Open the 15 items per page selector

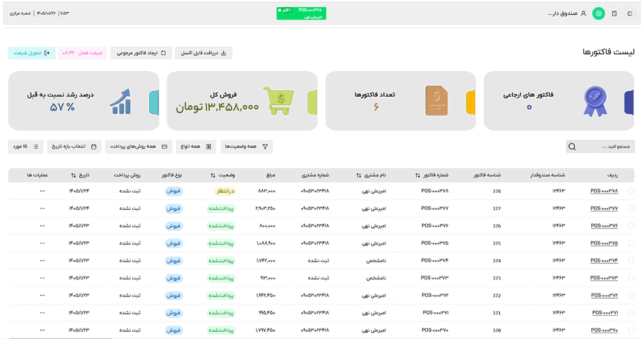coord(25,146)
